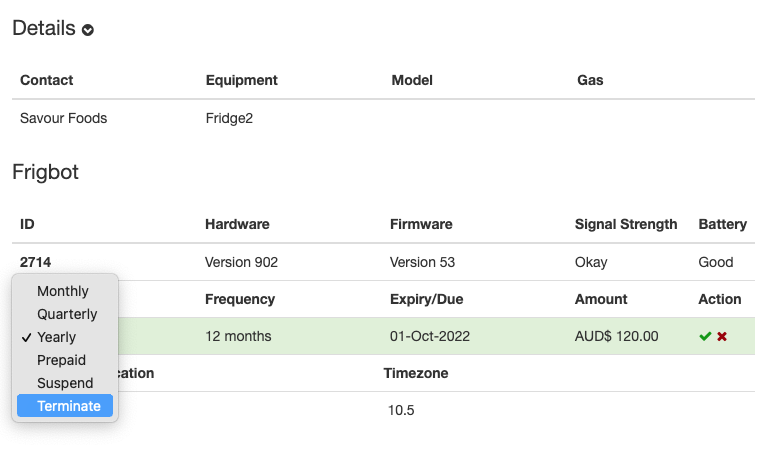Select the highlighted Terminate option
This screenshot has height=451, width=764.
[x=65, y=406]
